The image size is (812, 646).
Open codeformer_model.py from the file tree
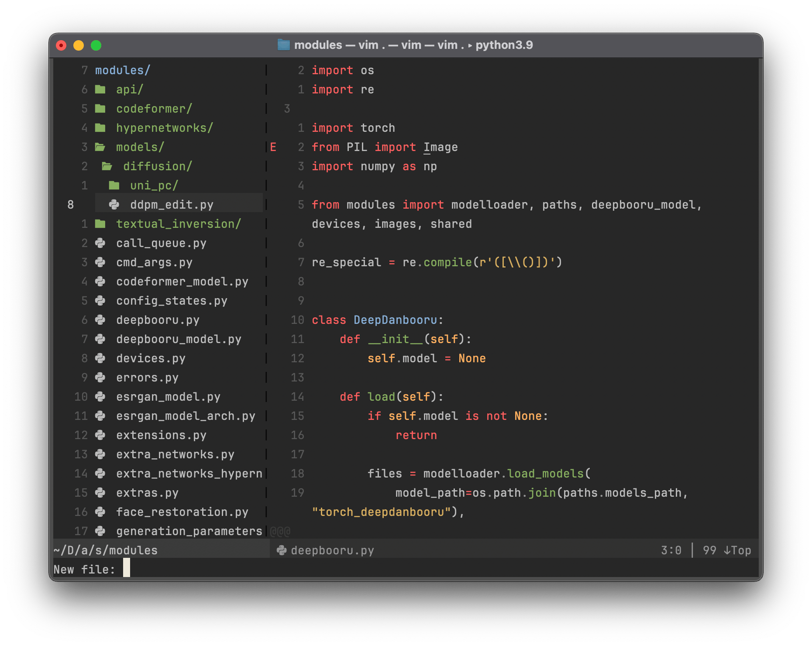pos(182,282)
